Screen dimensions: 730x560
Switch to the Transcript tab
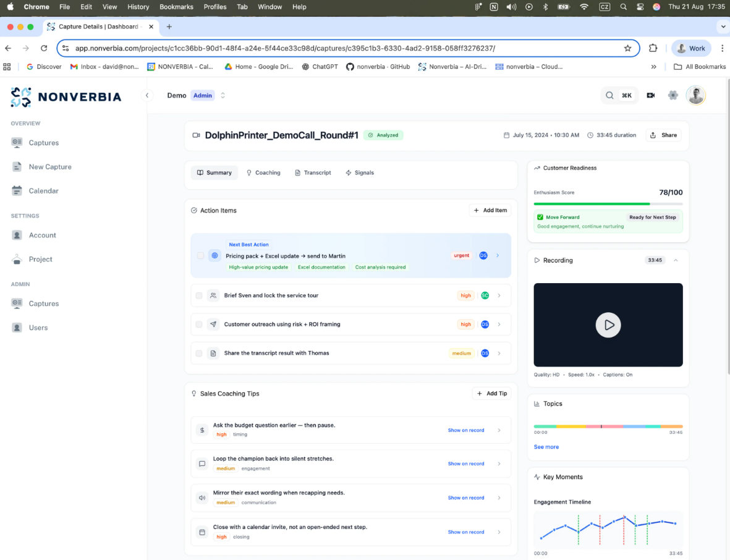313,172
